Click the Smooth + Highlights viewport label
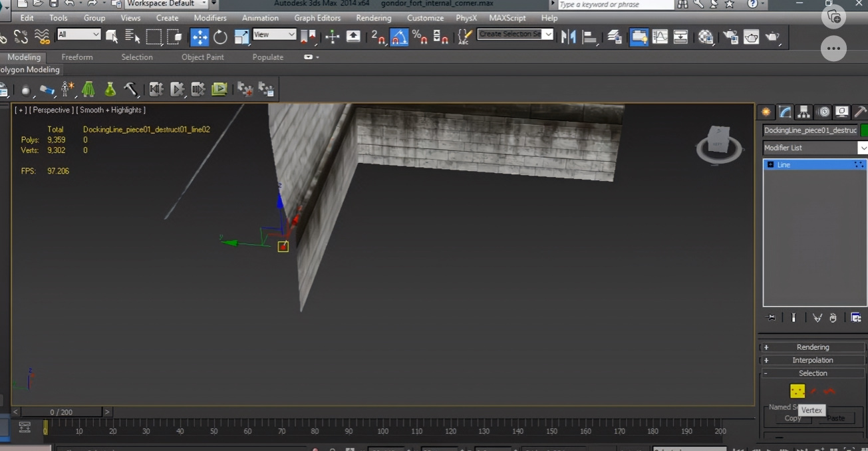The height and width of the screenshot is (451, 868). pyautogui.click(x=110, y=110)
